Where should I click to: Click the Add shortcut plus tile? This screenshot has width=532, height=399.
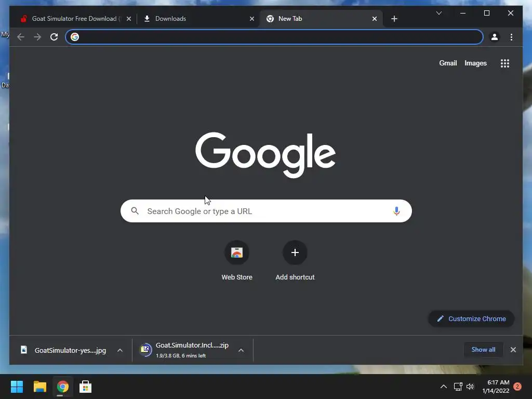295,252
